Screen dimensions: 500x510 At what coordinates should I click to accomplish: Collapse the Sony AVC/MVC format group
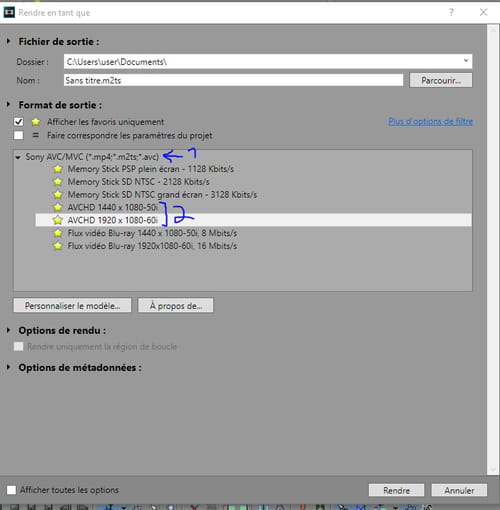coord(18,157)
